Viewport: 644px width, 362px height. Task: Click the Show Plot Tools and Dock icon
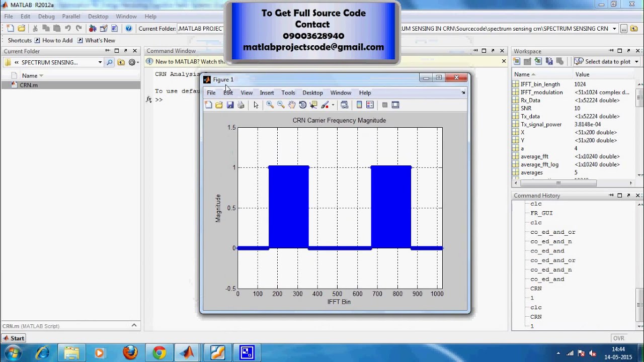(395, 105)
